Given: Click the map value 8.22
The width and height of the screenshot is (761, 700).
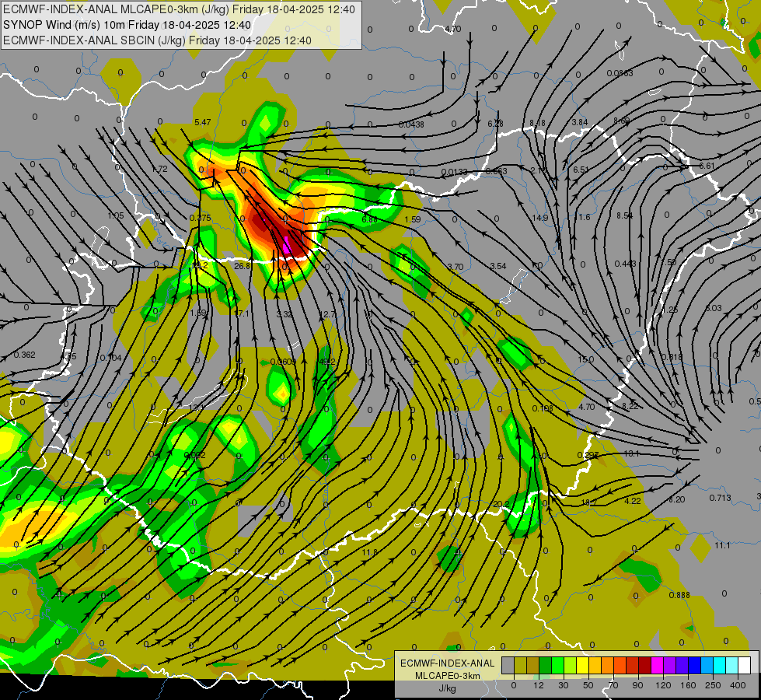Looking at the screenshot, I should pyautogui.click(x=630, y=407).
